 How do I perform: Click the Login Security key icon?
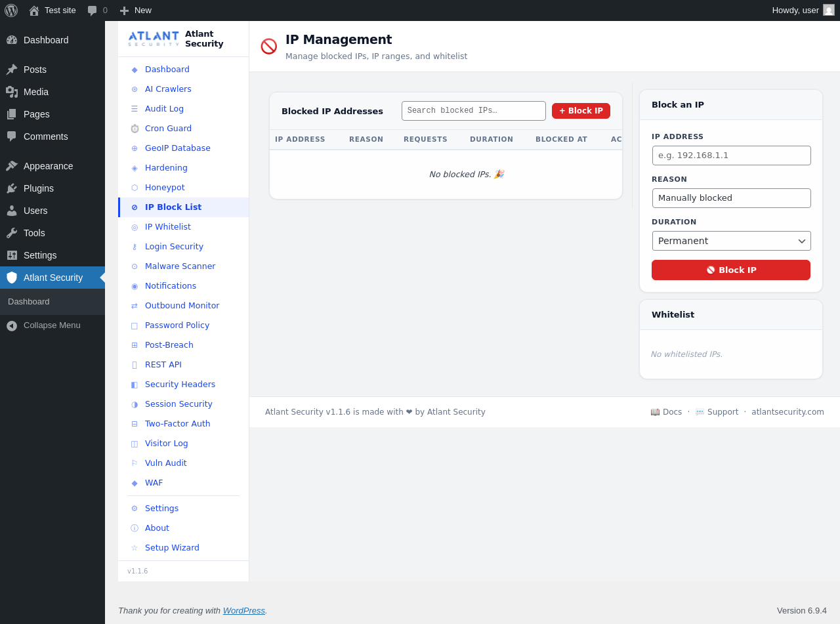click(x=135, y=247)
